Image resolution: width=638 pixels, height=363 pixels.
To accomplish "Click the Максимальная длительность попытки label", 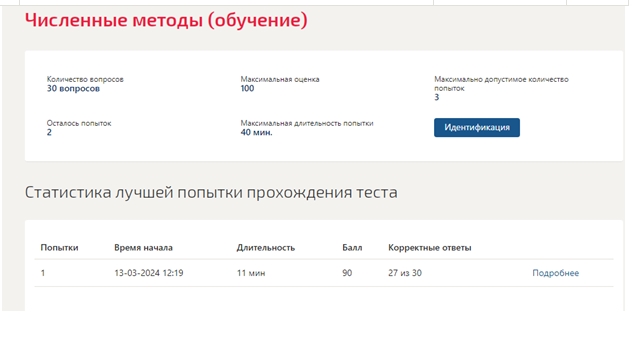I will (x=307, y=123).
